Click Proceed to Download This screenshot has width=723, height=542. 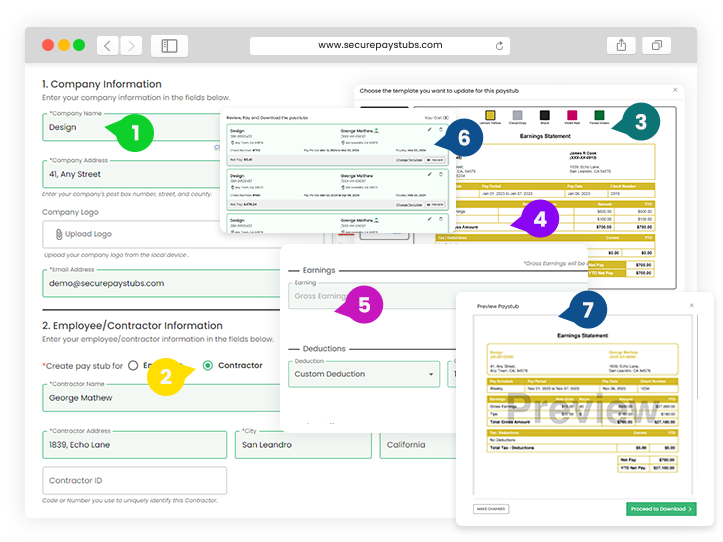click(661, 509)
